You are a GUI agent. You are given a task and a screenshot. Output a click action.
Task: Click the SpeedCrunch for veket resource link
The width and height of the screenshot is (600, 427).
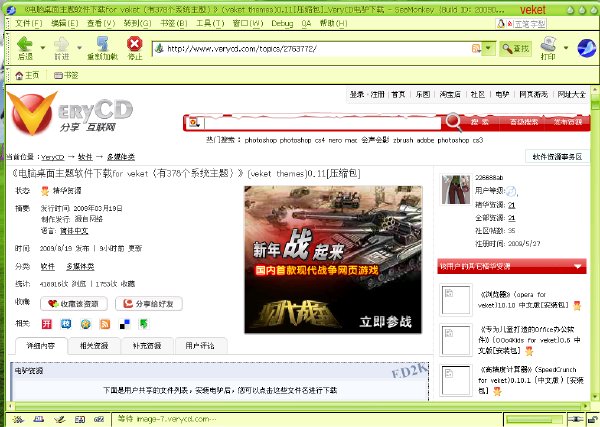[x=530, y=380]
